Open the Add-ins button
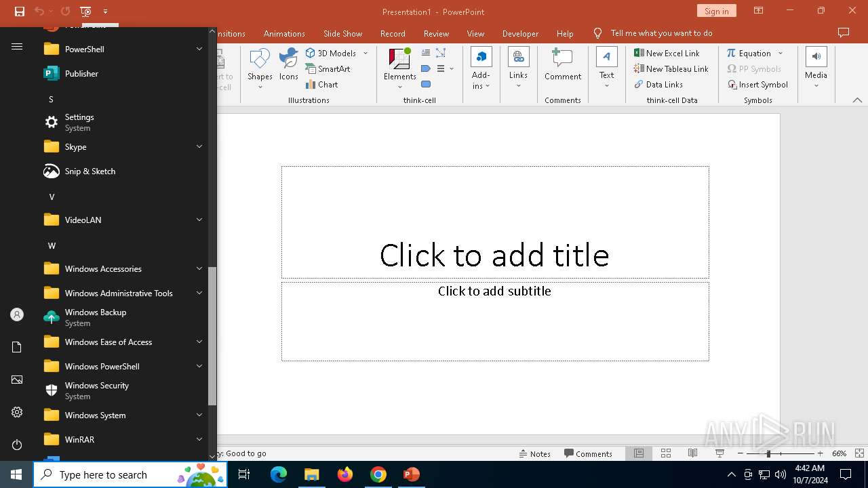868x488 pixels. pyautogui.click(x=481, y=68)
